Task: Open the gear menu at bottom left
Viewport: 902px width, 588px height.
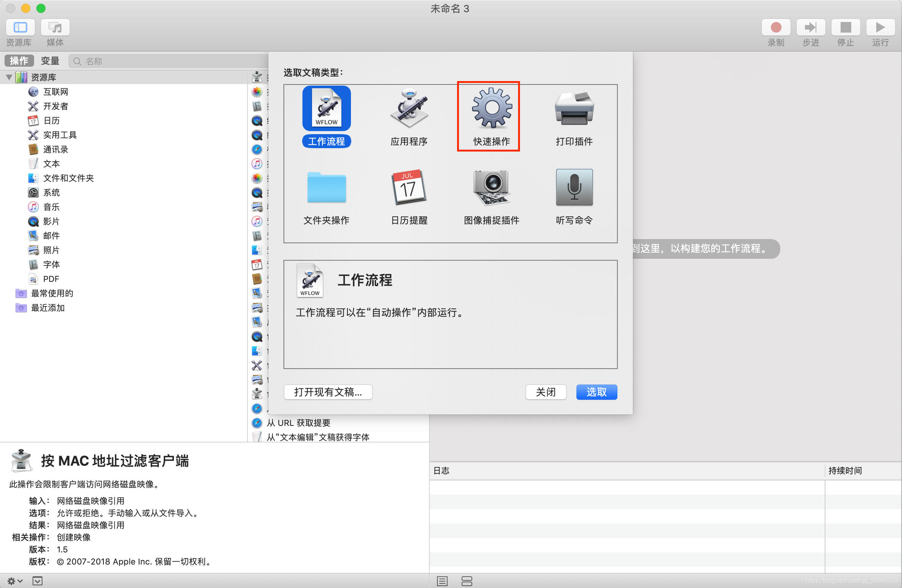Action: click(x=15, y=581)
